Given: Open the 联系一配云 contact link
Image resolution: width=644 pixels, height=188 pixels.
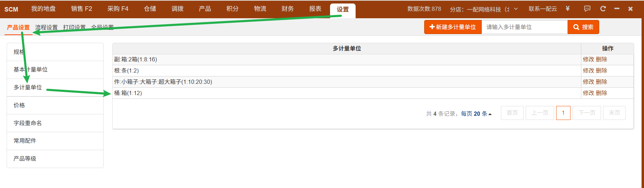Looking at the screenshot, I should point(542,9).
